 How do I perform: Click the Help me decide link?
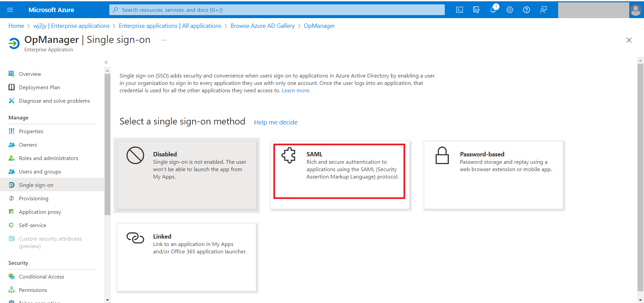coord(276,122)
